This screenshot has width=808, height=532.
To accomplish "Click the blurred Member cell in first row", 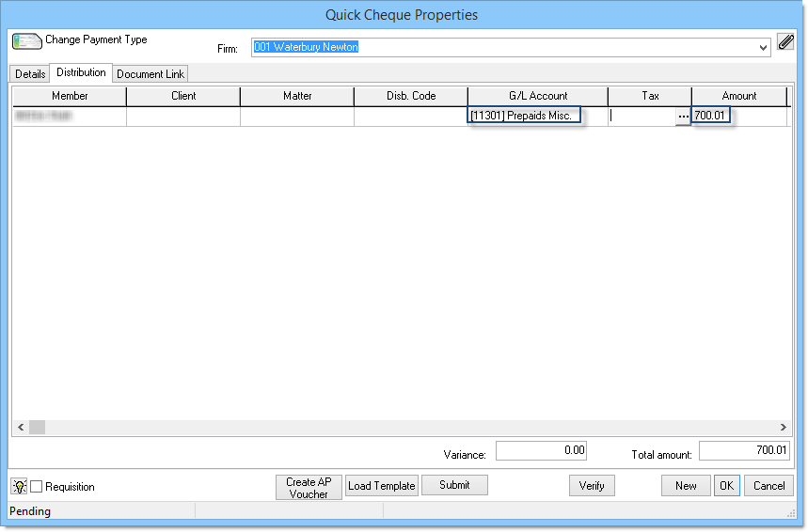I will click(x=70, y=117).
